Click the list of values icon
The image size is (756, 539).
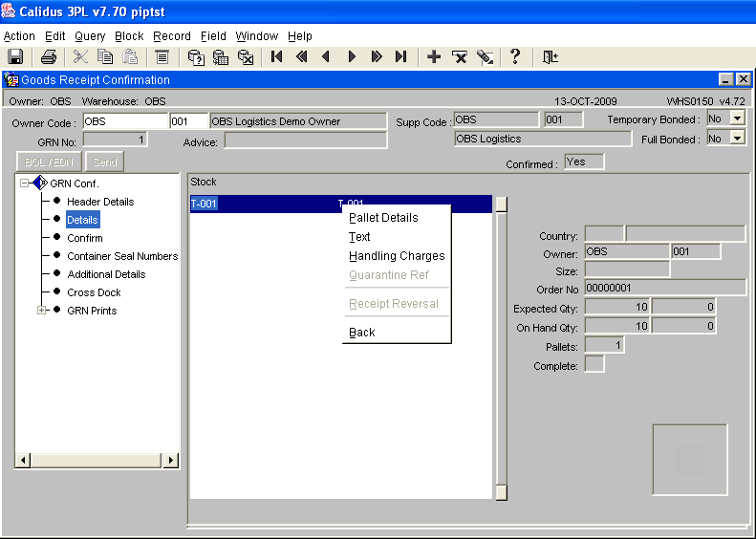[162, 57]
